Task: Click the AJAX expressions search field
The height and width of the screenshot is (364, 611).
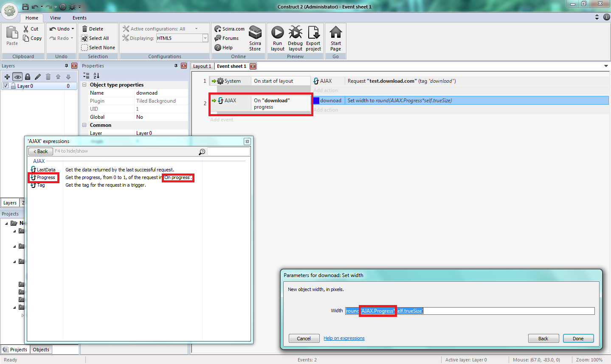Action: coord(228,151)
